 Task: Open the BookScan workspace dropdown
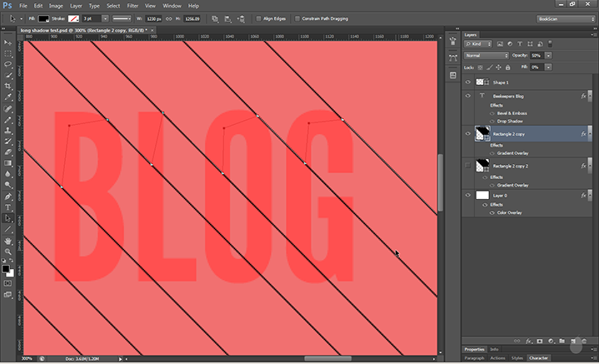click(565, 17)
